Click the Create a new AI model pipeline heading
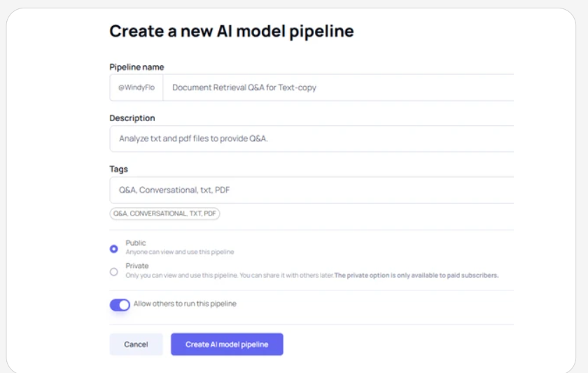This screenshot has height=373, width=588. point(232,31)
